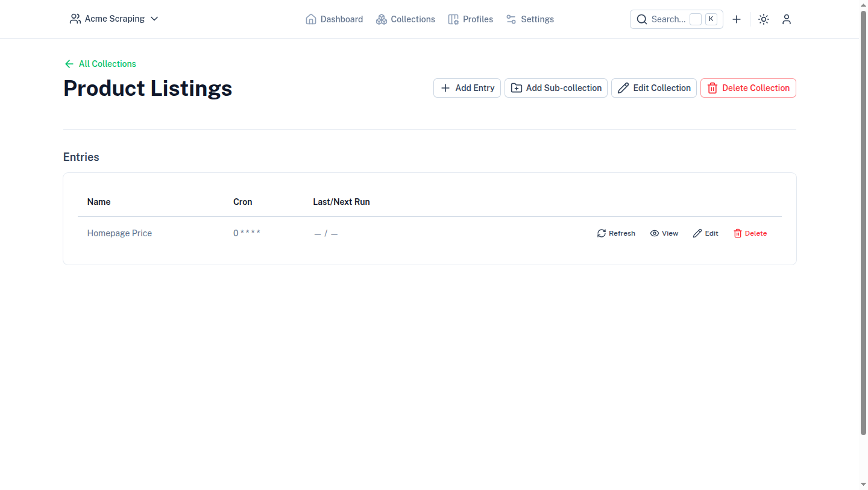Click the Last/Next Run column header
This screenshot has height=490, width=868.
[341, 202]
